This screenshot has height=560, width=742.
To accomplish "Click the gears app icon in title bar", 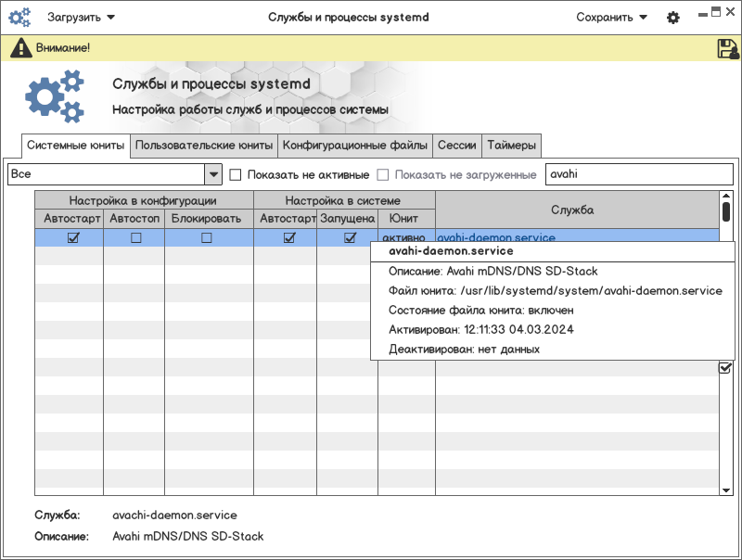I will point(19,17).
